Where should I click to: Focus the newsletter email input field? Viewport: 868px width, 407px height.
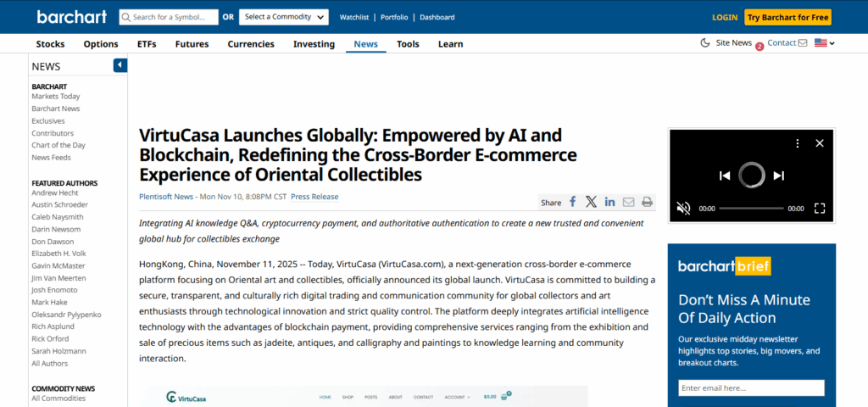tap(751, 387)
